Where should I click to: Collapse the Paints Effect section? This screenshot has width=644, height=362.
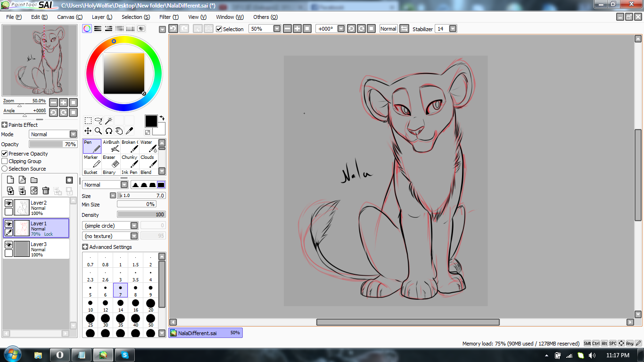[4, 125]
